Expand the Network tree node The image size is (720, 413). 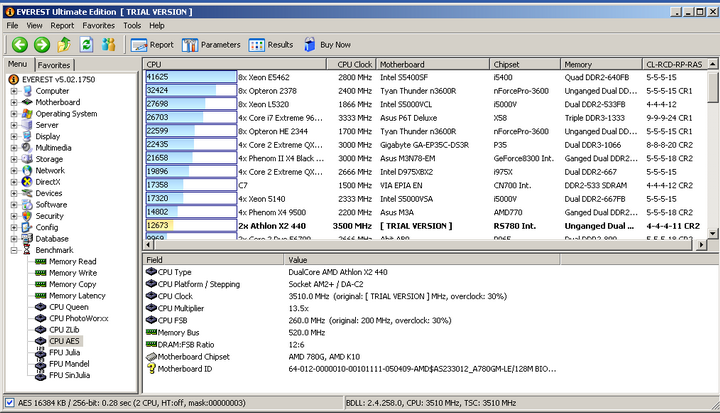14,170
